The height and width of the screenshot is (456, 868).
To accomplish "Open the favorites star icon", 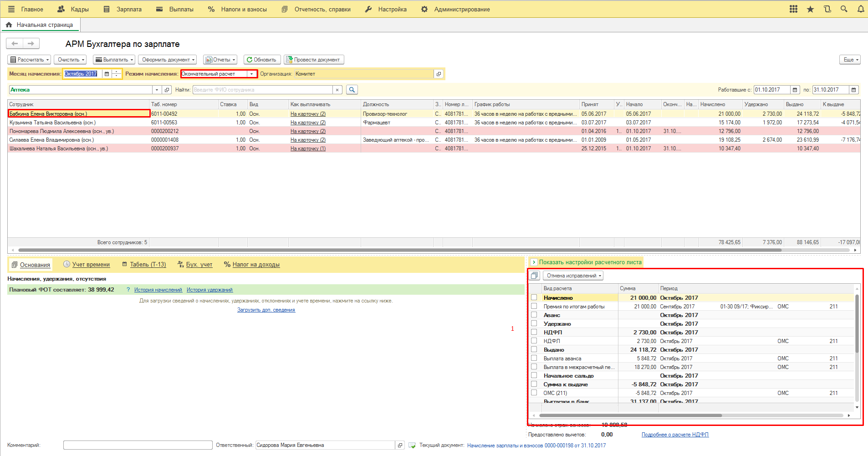I will tap(810, 9).
